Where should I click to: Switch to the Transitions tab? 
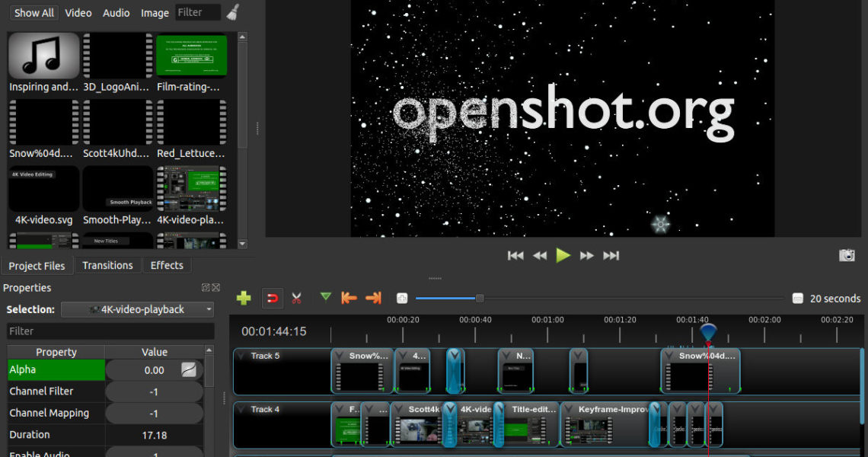click(107, 265)
